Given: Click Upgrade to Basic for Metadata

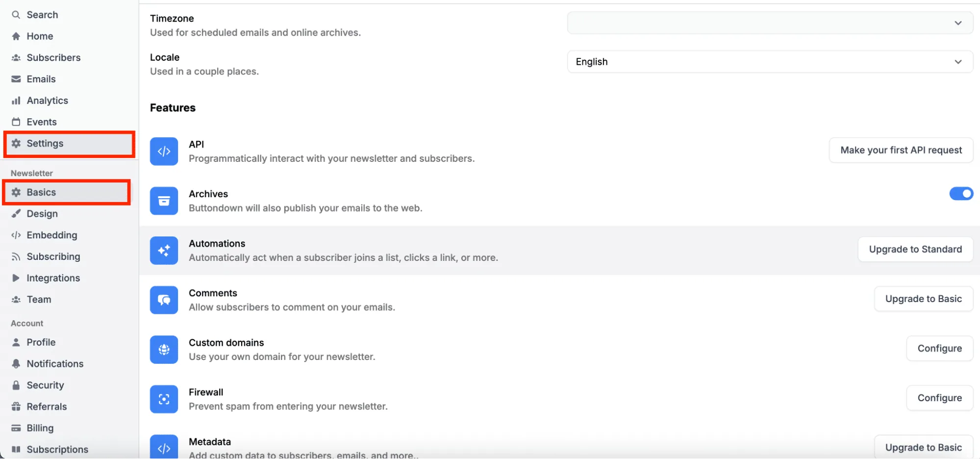Looking at the screenshot, I should tap(923, 447).
